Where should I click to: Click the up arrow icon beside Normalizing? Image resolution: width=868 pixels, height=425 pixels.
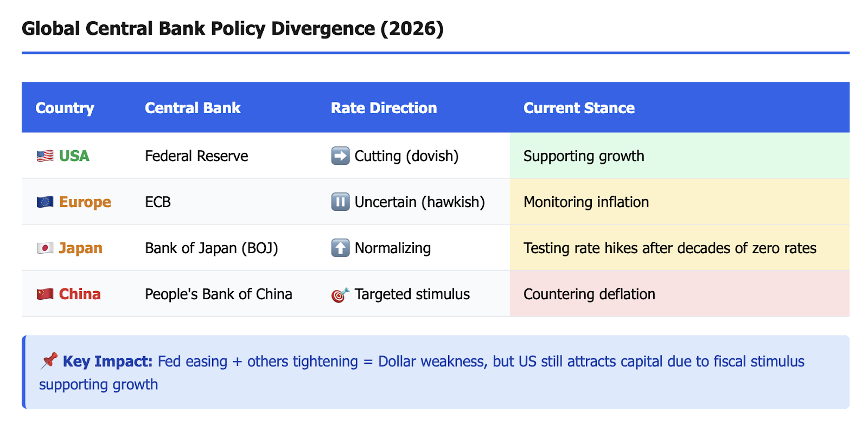point(340,248)
